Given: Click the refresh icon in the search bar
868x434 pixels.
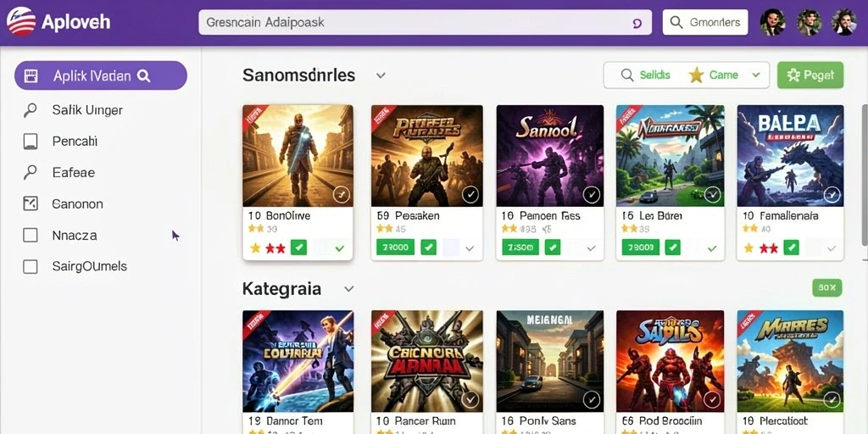Looking at the screenshot, I should click(637, 23).
